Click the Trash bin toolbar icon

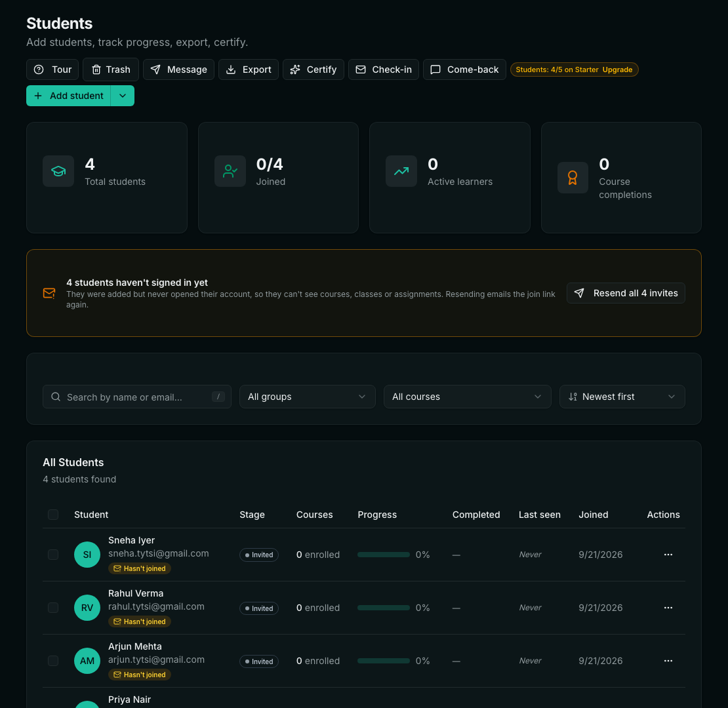coord(96,69)
